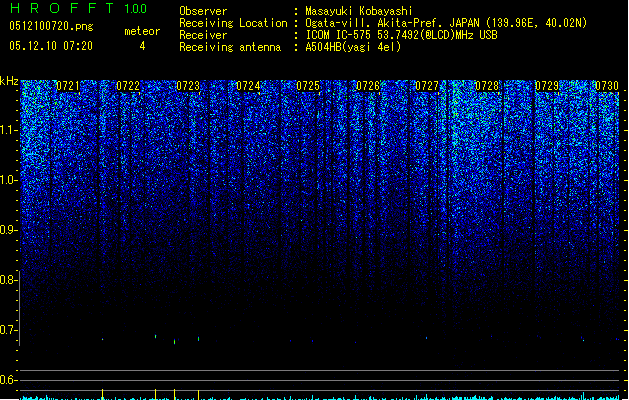Click the kHz axis unit label
This screenshot has width=629, height=400.
[x=9, y=81]
